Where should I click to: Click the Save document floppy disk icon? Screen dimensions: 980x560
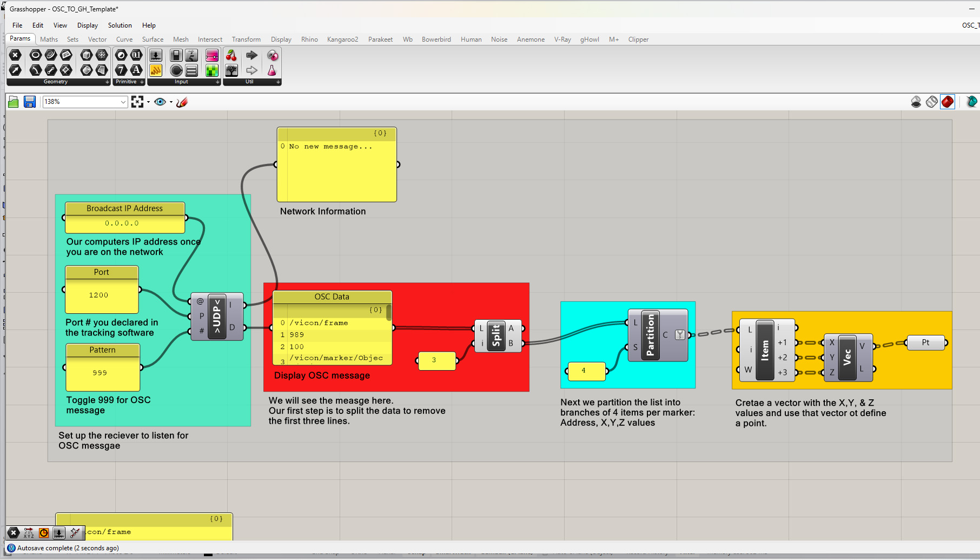click(x=30, y=102)
